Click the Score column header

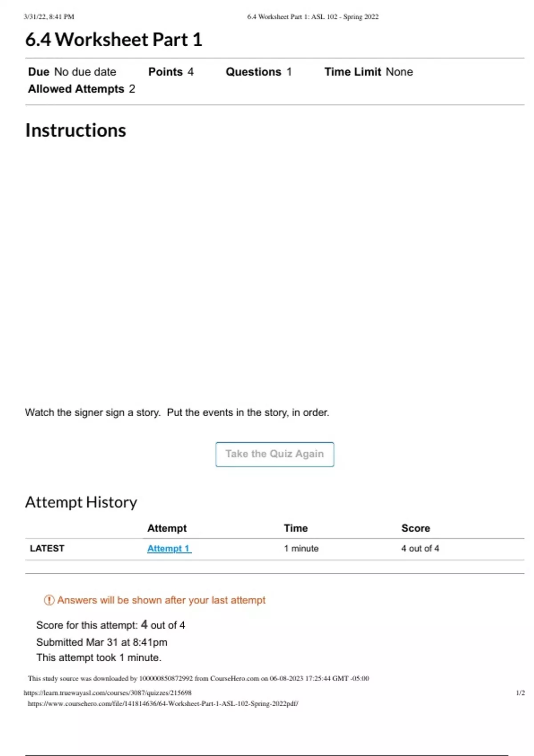tap(416, 528)
